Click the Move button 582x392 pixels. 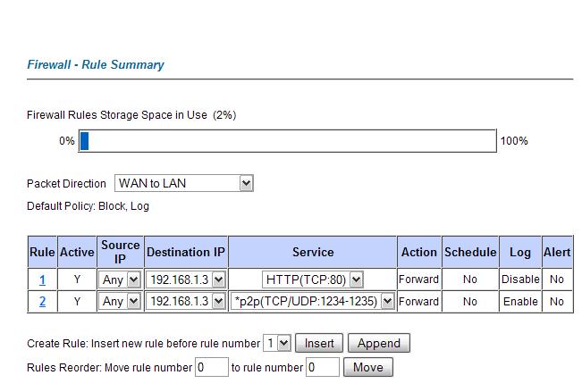pos(367,367)
